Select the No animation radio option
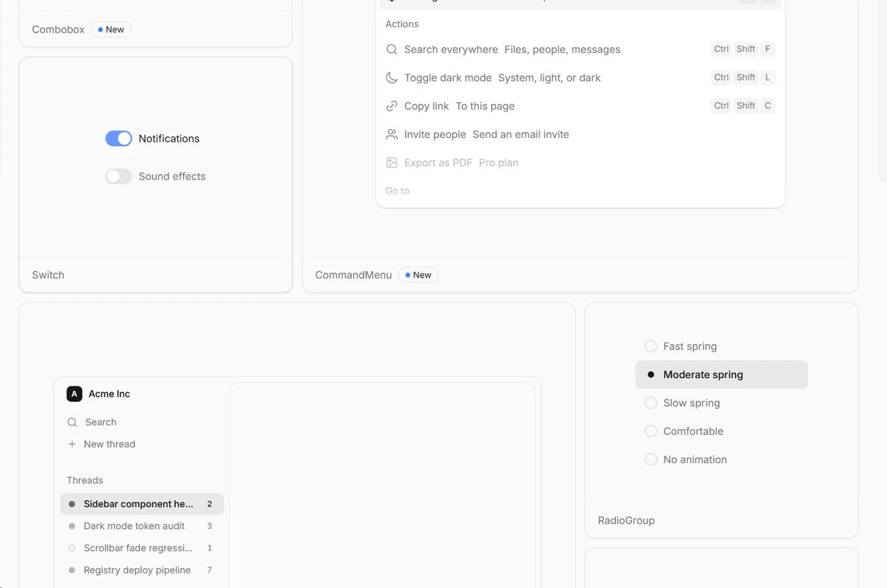The image size is (887, 588). click(x=721, y=459)
